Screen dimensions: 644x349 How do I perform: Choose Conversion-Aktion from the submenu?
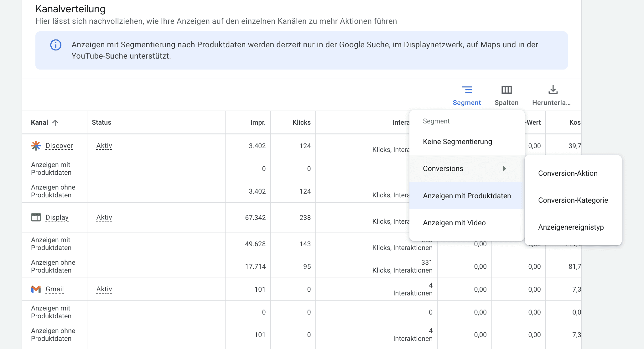coord(568,173)
